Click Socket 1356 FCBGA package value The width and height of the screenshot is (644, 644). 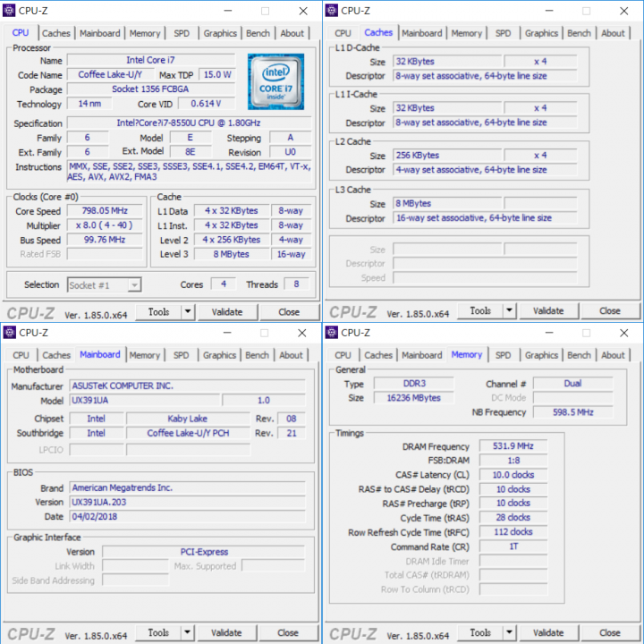[151, 89]
